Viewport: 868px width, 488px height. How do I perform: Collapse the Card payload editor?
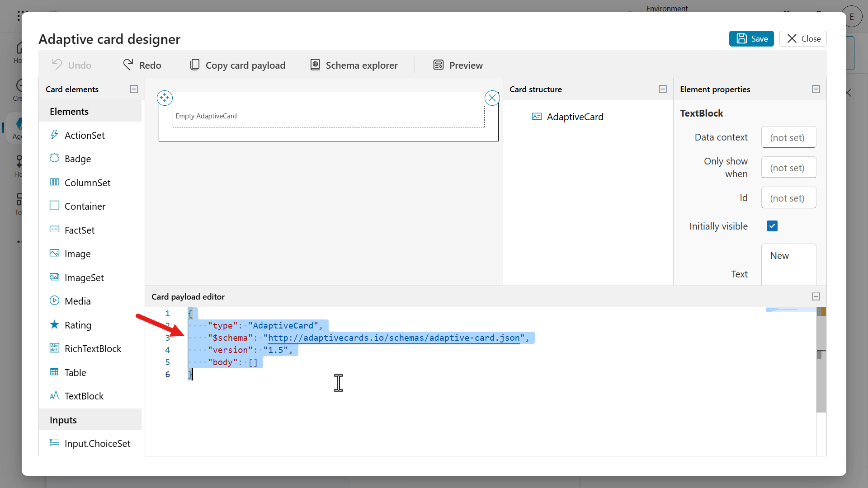tap(816, 296)
